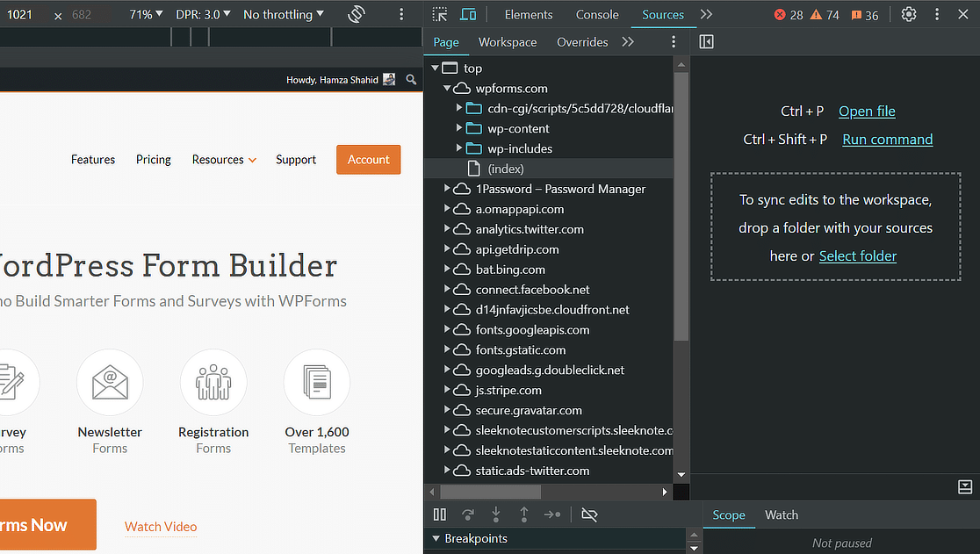Click the step over next function icon
This screenshot has height=554, width=980.
pos(468,515)
